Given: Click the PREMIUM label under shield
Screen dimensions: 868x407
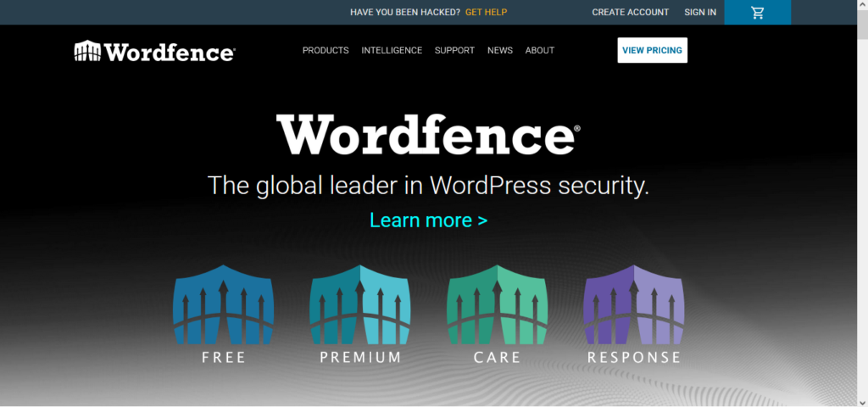Looking at the screenshot, I should point(360,357).
